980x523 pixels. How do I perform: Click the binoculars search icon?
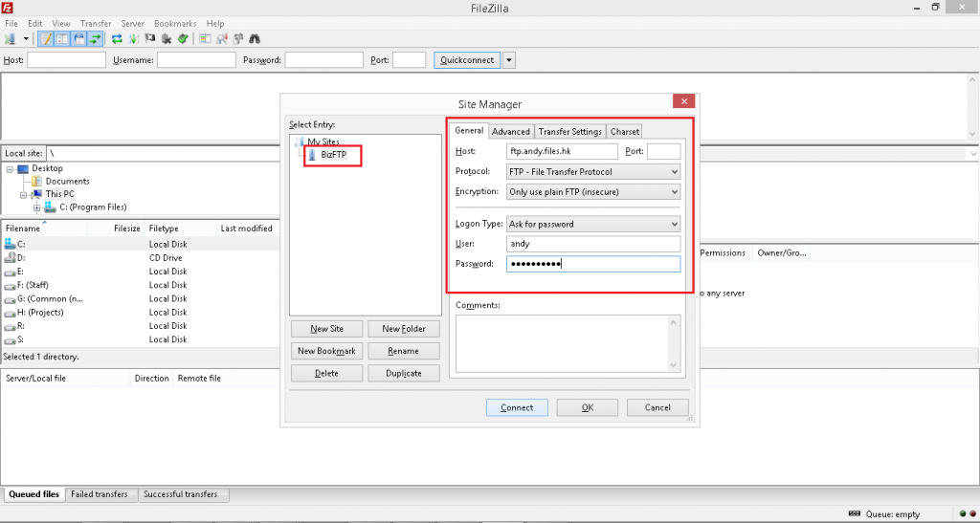click(x=255, y=38)
